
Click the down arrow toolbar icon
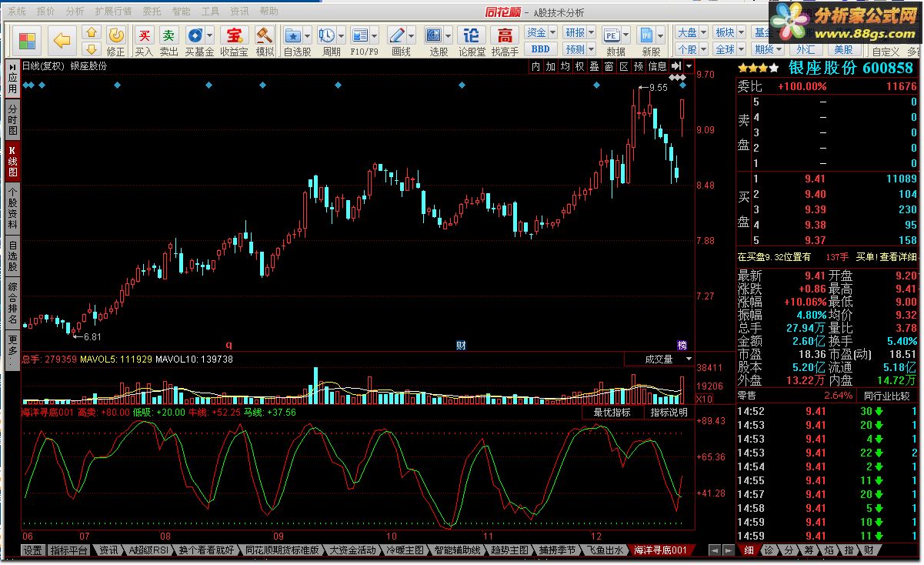click(92, 48)
